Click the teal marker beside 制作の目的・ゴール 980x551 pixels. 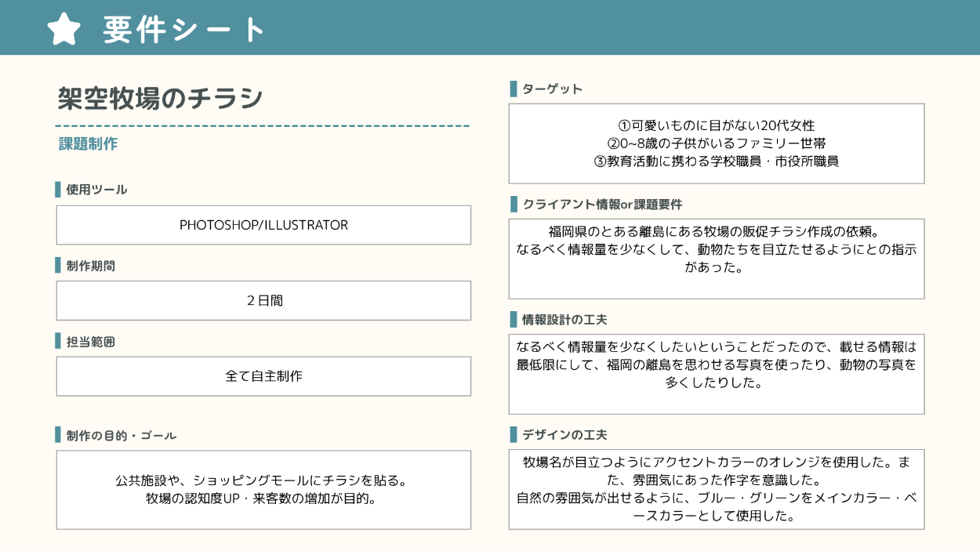(x=58, y=435)
